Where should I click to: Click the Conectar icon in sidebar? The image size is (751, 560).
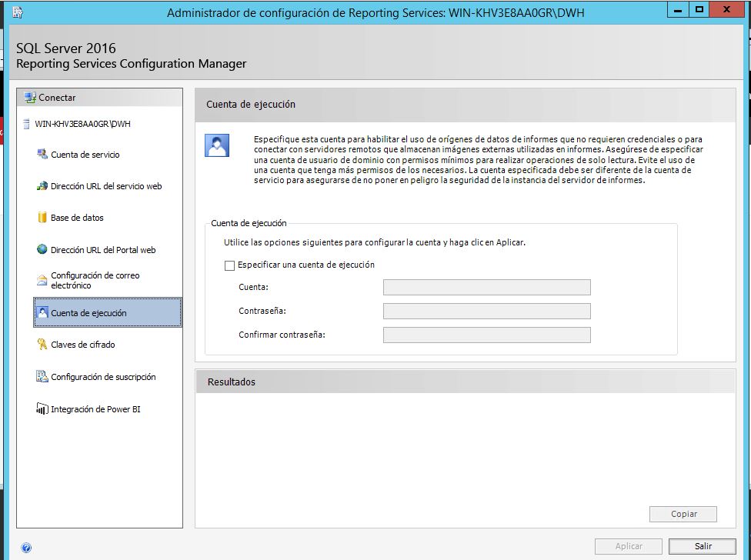click(x=30, y=98)
